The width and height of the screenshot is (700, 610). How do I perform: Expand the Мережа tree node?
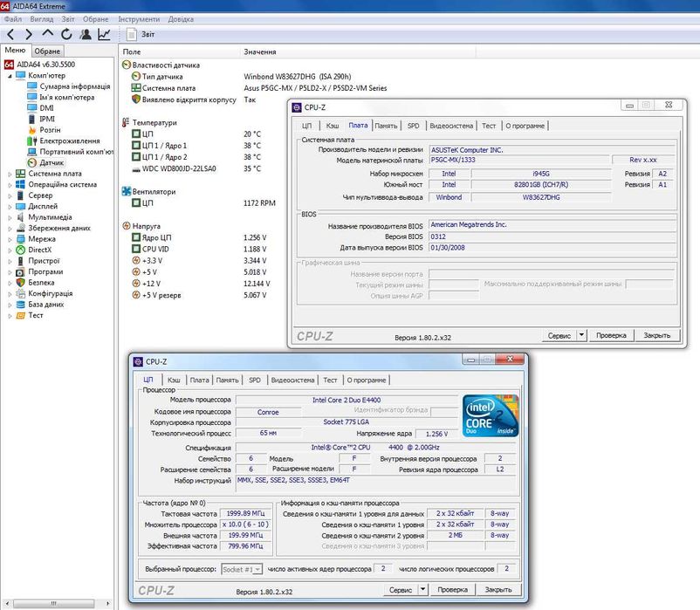[x=10, y=240]
